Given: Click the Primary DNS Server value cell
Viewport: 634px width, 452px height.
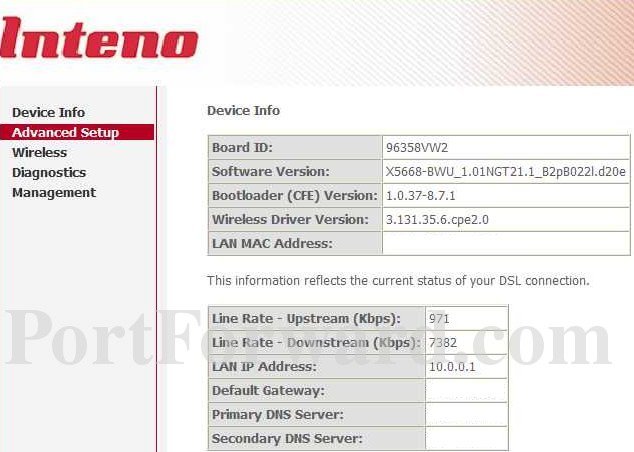Looking at the screenshot, I should coord(466,414).
